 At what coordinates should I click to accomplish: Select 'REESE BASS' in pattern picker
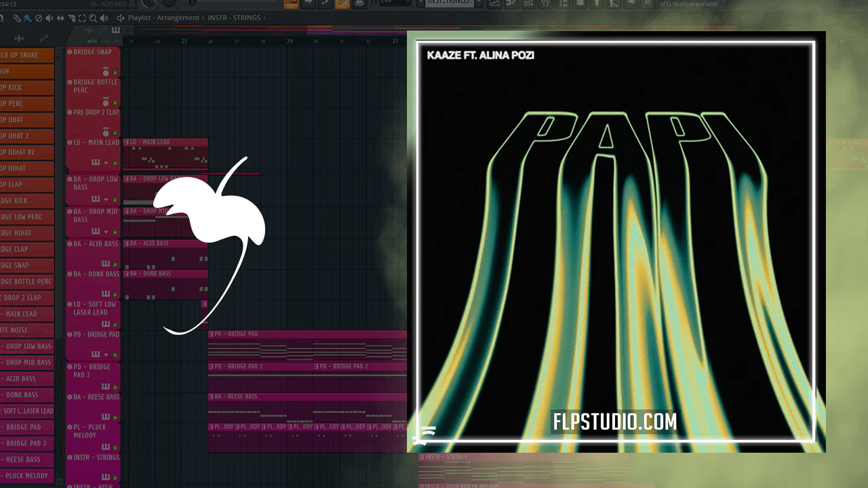point(26,460)
